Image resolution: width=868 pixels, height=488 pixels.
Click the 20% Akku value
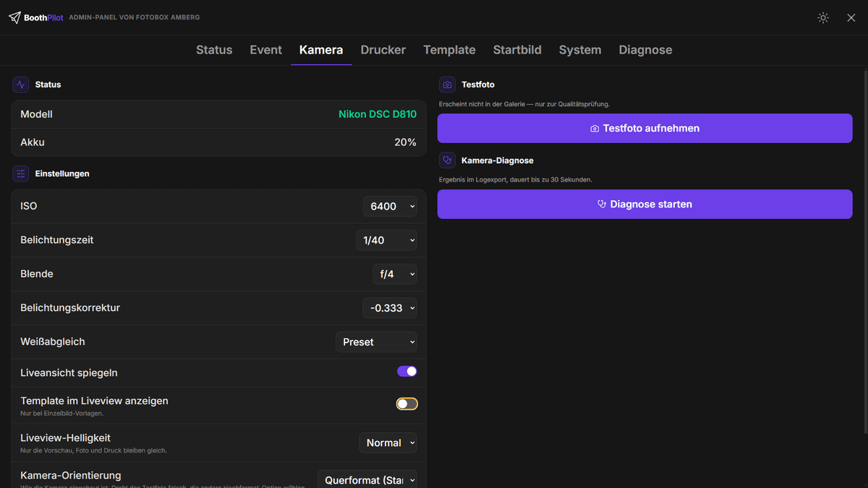pos(405,142)
